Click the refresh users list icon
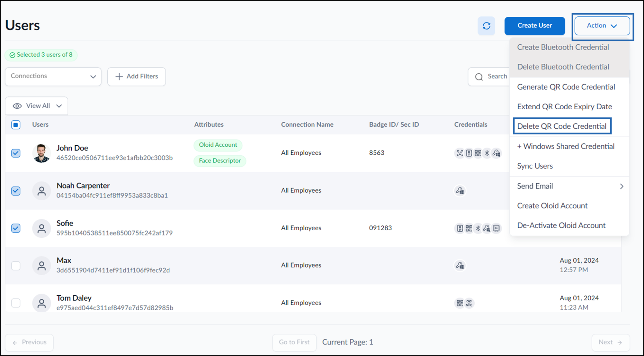The width and height of the screenshot is (644, 356). [486, 26]
